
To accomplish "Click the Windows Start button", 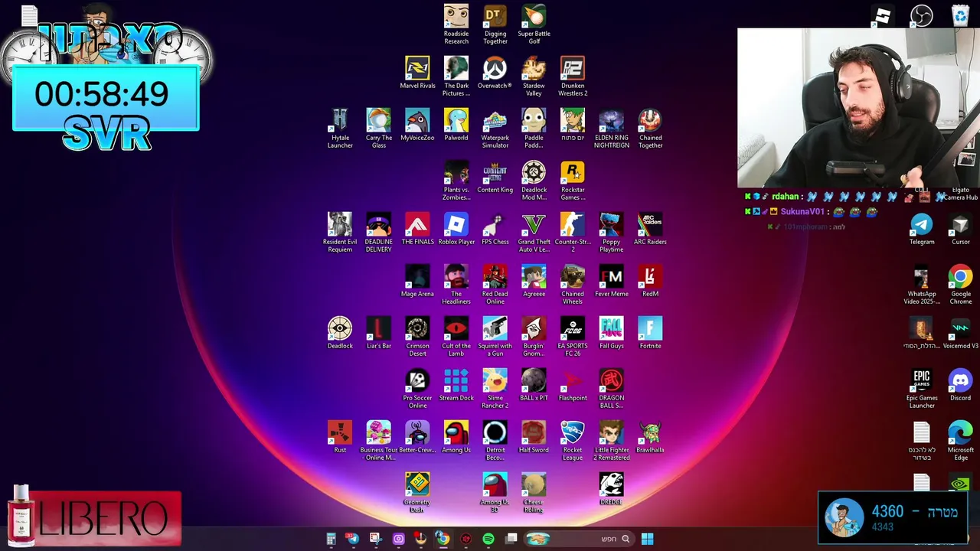I will [647, 539].
